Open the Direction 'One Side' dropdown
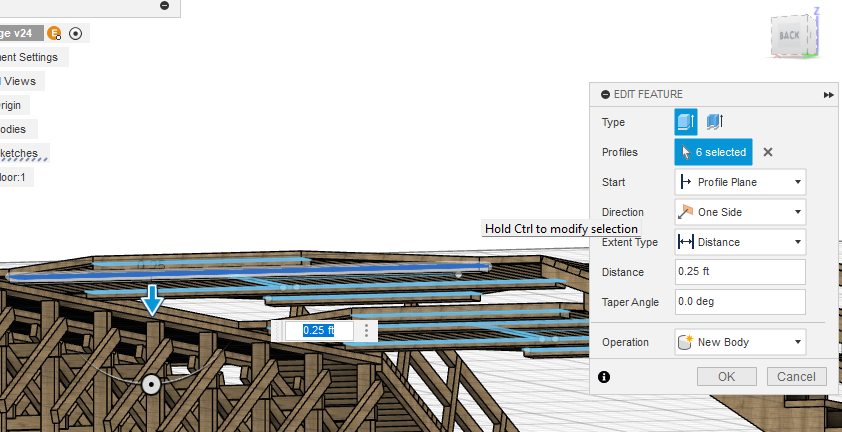 tap(740, 212)
